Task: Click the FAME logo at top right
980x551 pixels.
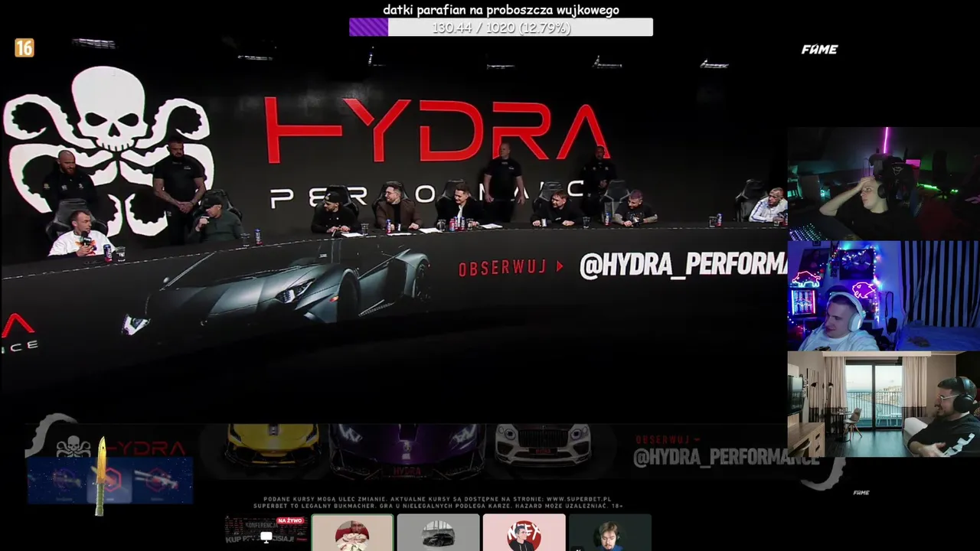Action: coord(819,50)
